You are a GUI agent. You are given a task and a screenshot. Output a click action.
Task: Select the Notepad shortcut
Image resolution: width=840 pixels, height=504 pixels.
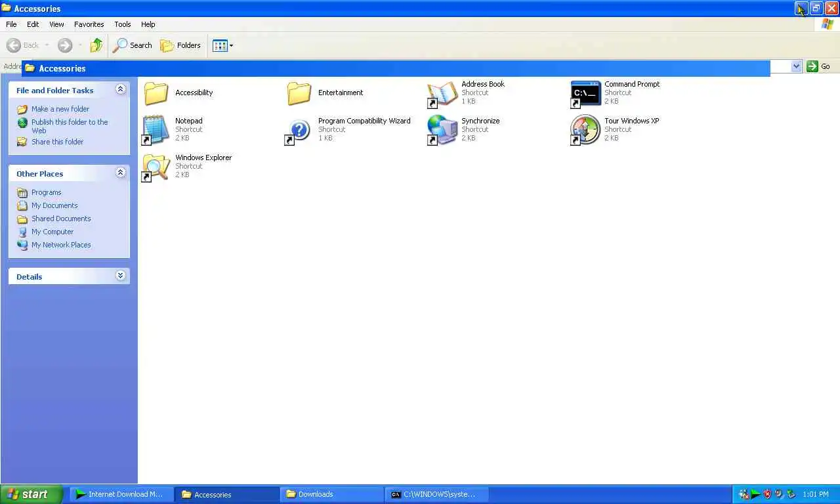[173, 130]
